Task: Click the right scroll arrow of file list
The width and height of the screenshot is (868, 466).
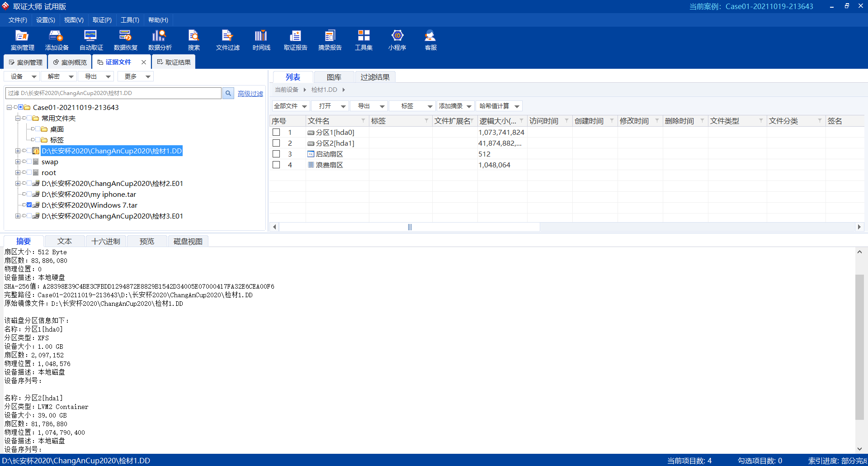Action: tap(859, 227)
